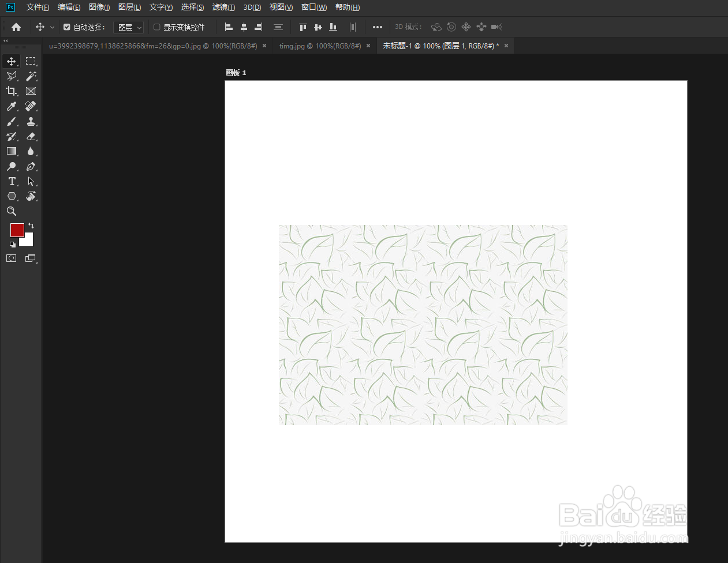This screenshot has width=728, height=563.
Task: Align horizontal centers
Action: (244, 27)
